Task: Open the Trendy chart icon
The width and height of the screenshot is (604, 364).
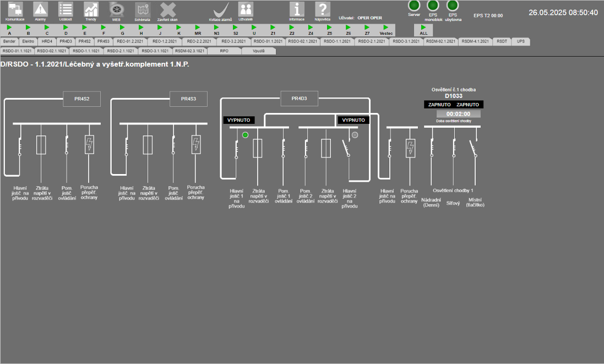Action: pos(91,9)
